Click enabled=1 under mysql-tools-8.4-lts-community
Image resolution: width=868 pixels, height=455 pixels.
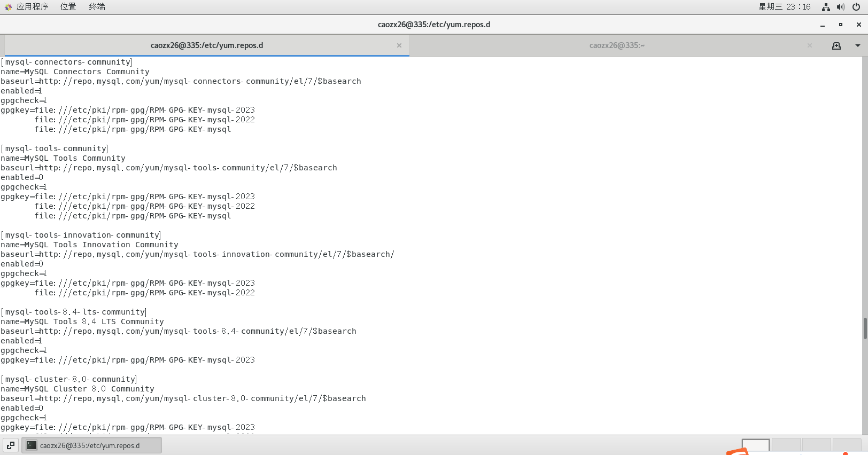[x=21, y=341]
